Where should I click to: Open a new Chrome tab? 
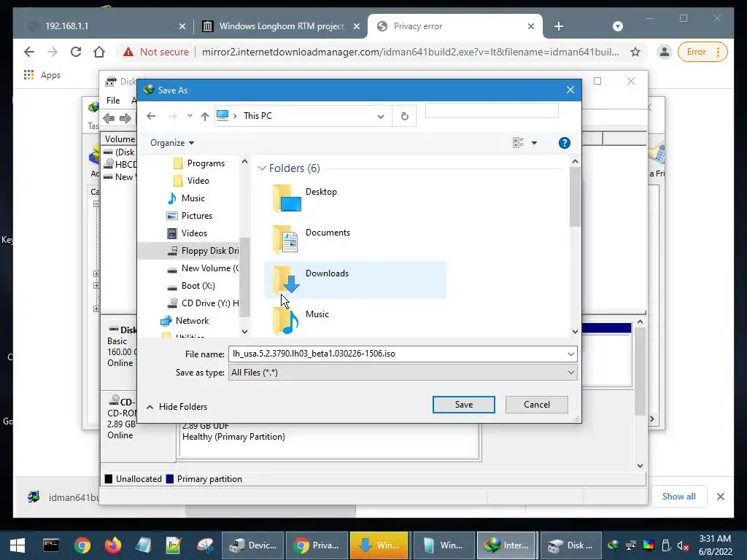[559, 26]
